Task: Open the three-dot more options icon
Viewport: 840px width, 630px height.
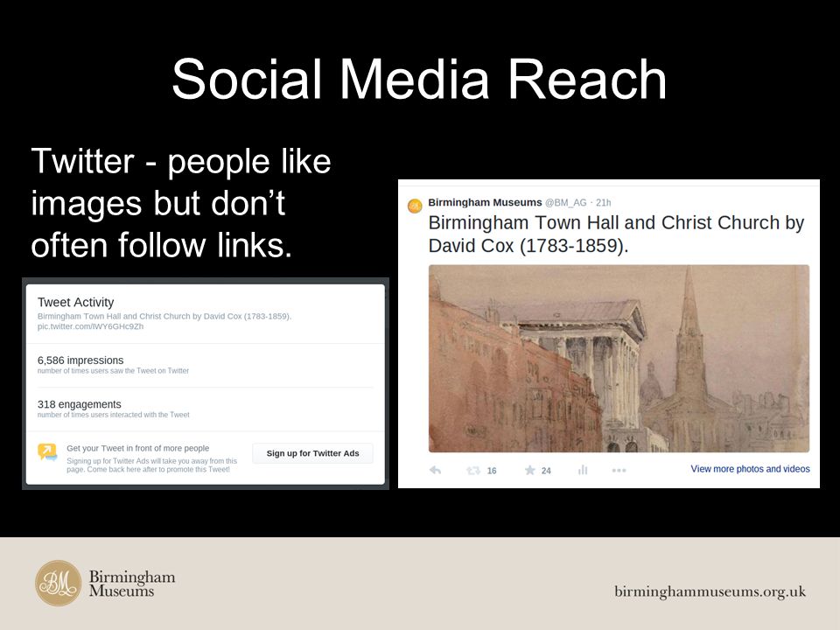Action: click(x=619, y=471)
